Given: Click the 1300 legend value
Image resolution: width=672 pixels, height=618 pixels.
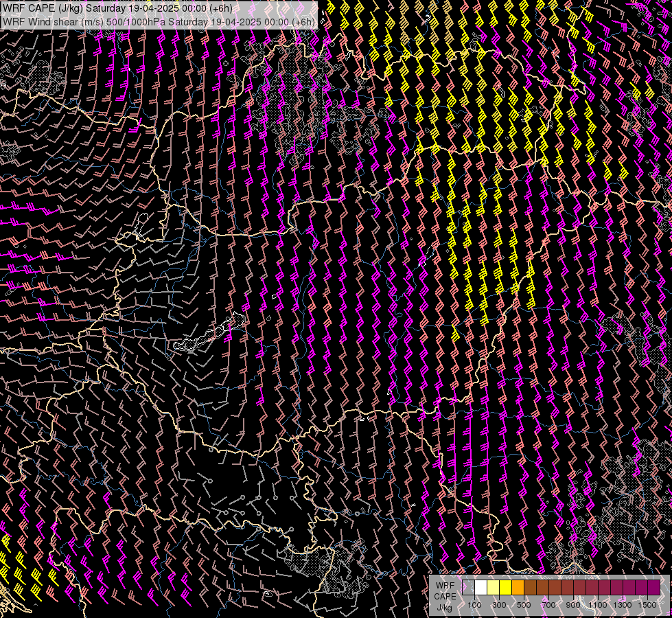Looking at the screenshot, I should click(623, 605).
